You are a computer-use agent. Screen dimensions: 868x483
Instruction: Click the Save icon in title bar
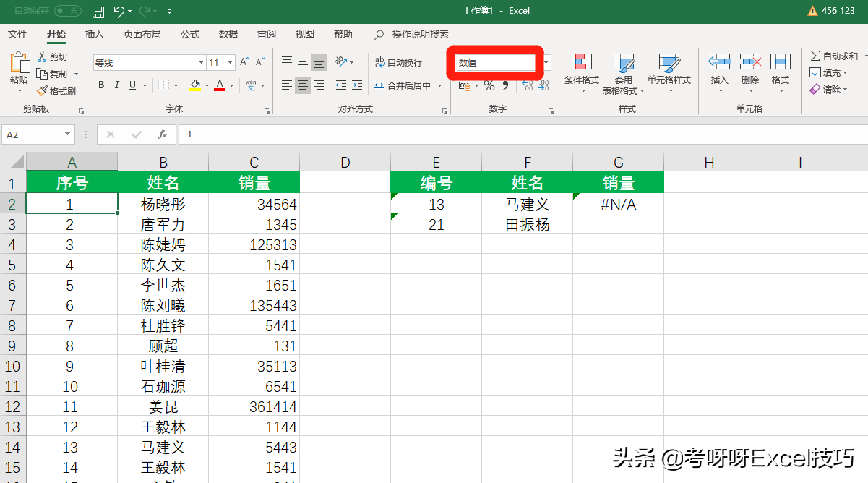coord(98,11)
